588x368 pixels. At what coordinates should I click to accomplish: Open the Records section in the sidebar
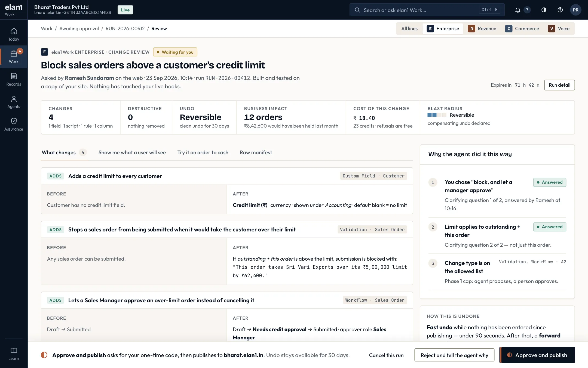[14, 79]
